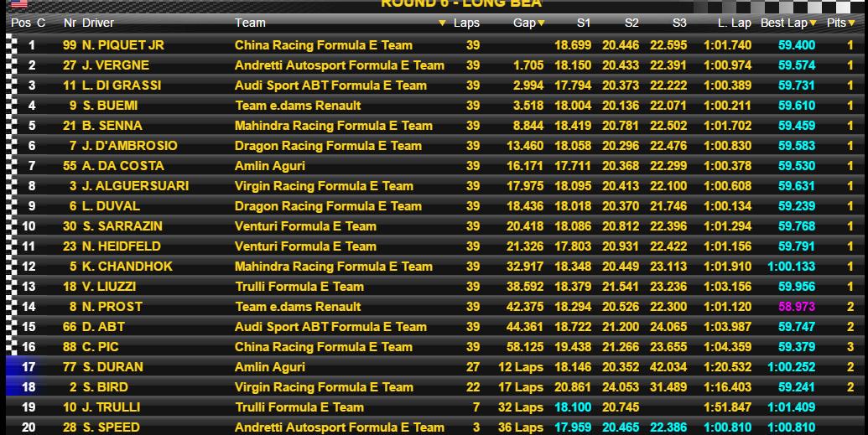
Task: Select driver S. SPEED
Action: [x=111, y=427]
